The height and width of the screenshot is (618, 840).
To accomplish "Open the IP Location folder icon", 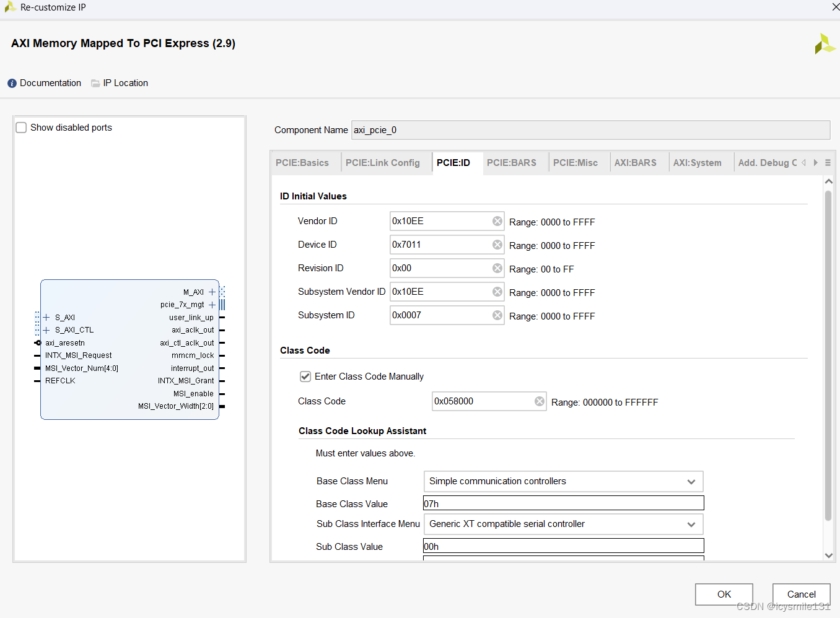I will click(x=95, y=82).
